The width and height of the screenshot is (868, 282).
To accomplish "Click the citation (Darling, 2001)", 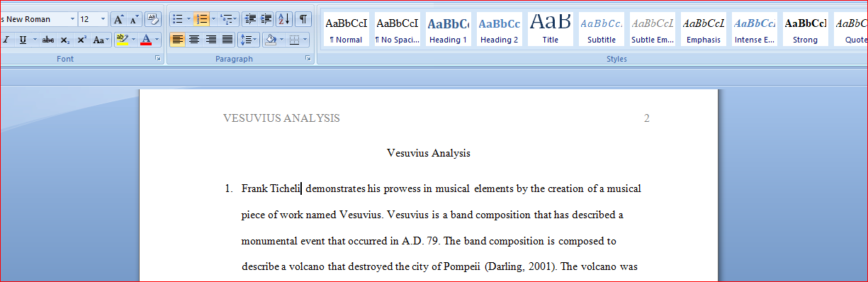I will point(521,267).
